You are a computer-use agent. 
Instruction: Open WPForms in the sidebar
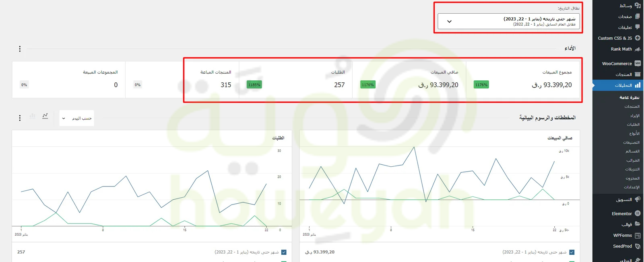click(622, 235)
